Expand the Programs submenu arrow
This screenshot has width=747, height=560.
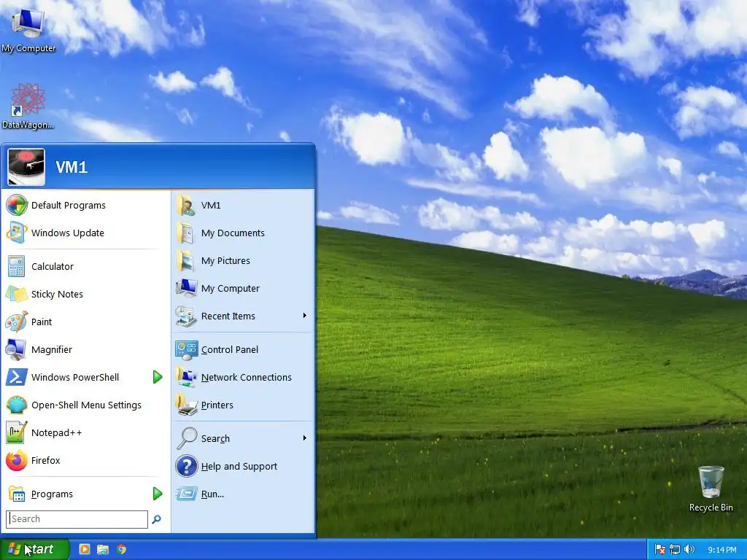158,494
